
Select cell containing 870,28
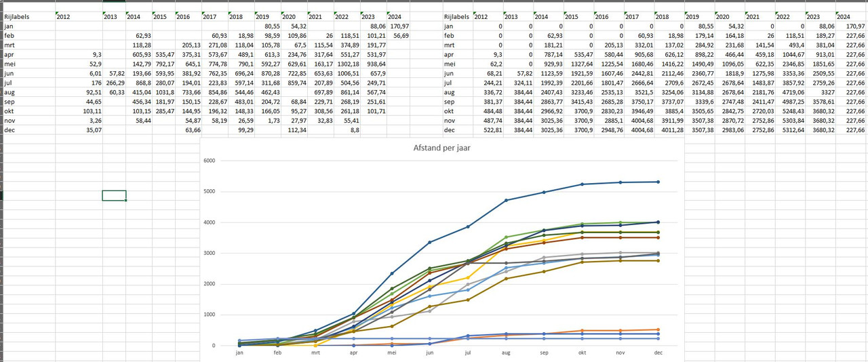pos(267,73)
